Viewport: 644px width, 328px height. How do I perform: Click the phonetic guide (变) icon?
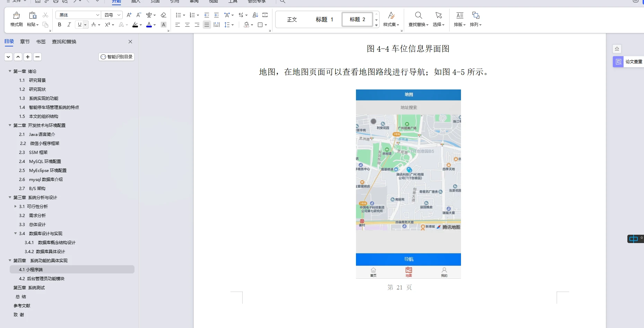149,15
